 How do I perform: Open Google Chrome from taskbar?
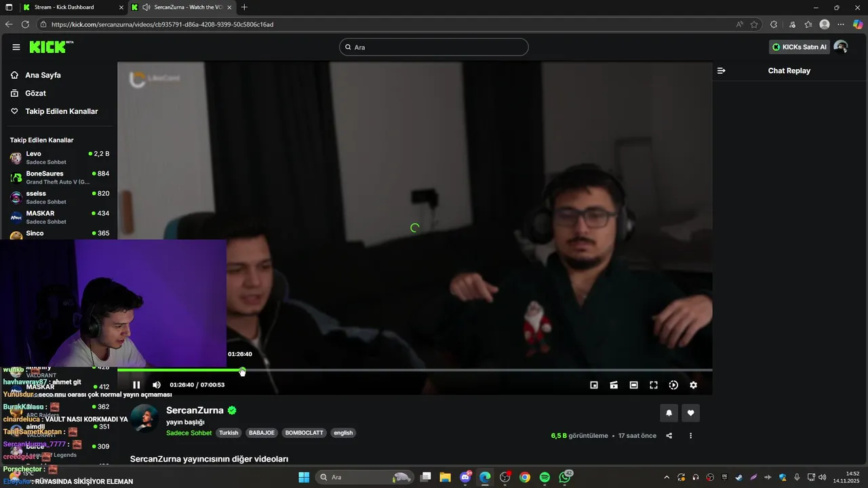(x=525, y=477)
